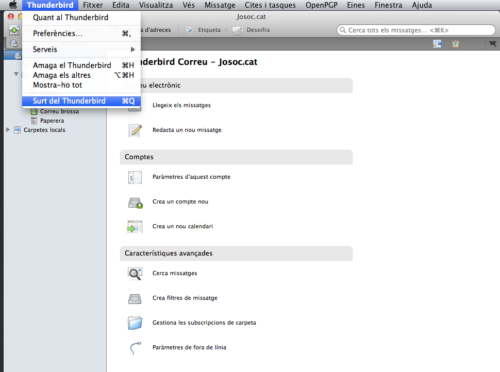Open Paràmetres d'aquest compte
This screenshot has width=500, height=372.
point(191,177)
